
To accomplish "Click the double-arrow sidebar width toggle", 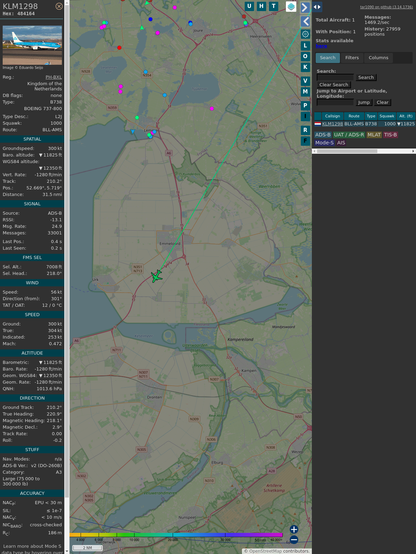I will click(317, 7).
